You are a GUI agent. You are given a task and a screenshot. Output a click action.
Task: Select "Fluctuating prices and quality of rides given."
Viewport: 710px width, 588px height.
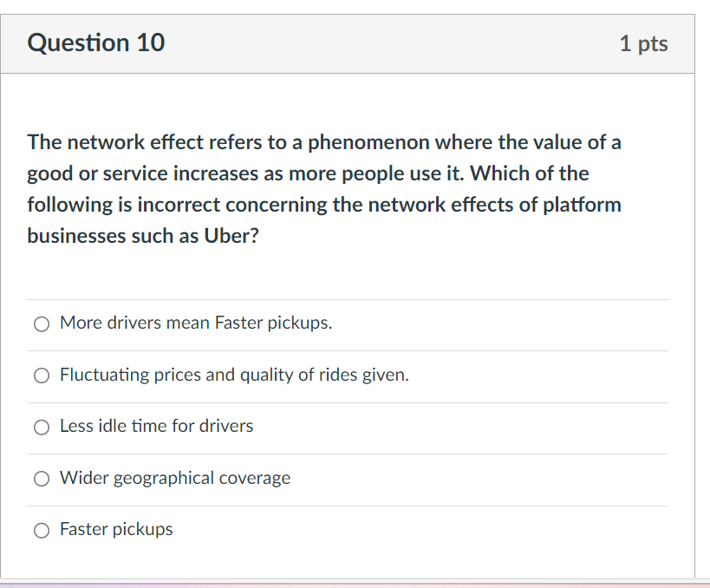pos(41,375)
